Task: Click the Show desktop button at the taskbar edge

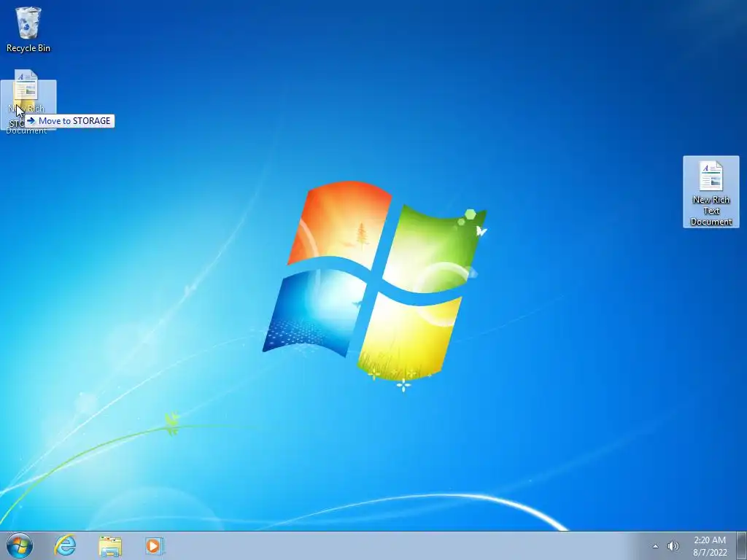Action: point(742,545)
